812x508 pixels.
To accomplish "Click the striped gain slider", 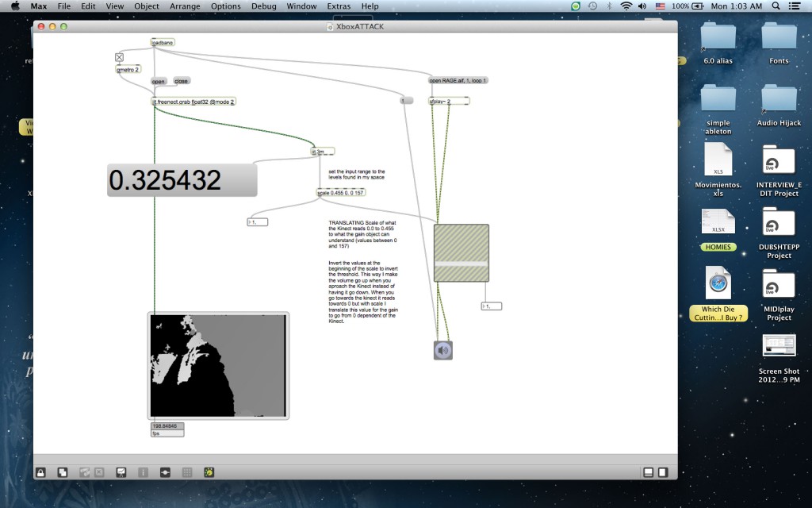I will (x=461, y=252).
